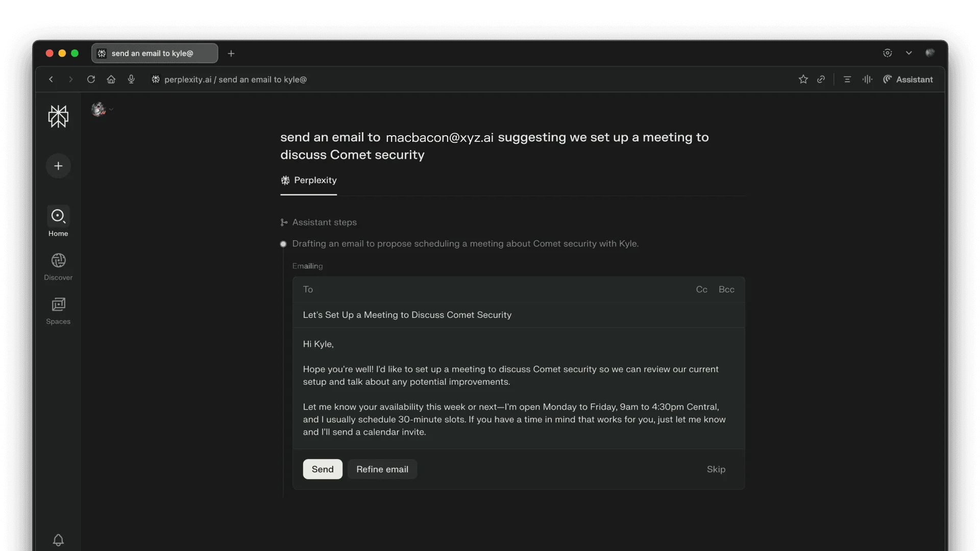The image size is (980, 551).
Task: Click the 'Drafting an email to propose' step
Action: (x=465, y=244)
